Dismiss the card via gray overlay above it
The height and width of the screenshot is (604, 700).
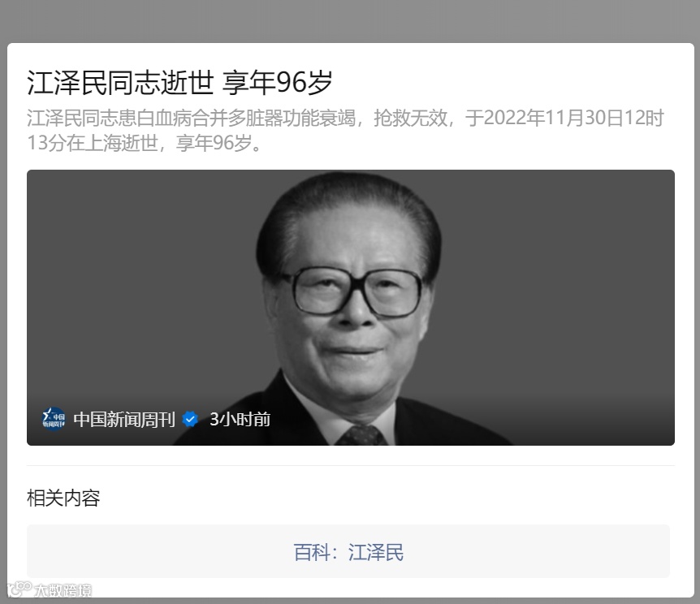coord(350,21)
